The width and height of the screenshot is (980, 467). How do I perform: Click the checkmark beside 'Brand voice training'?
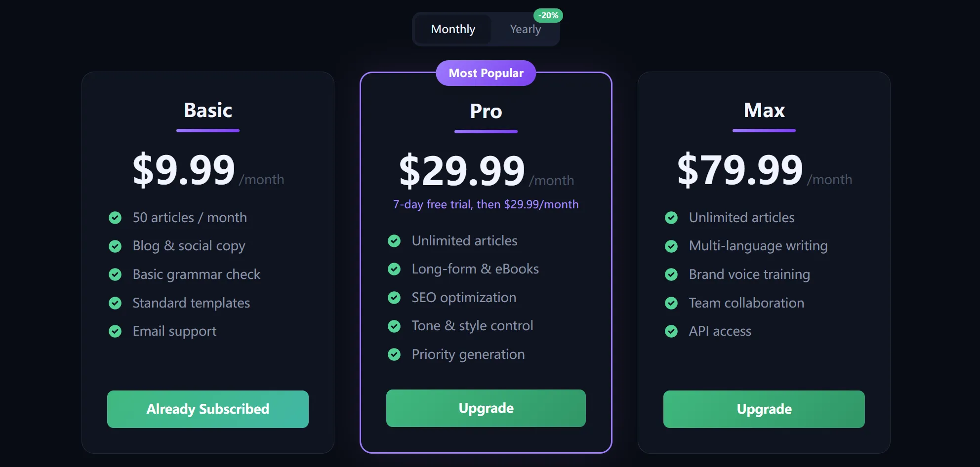click(672, 274)
